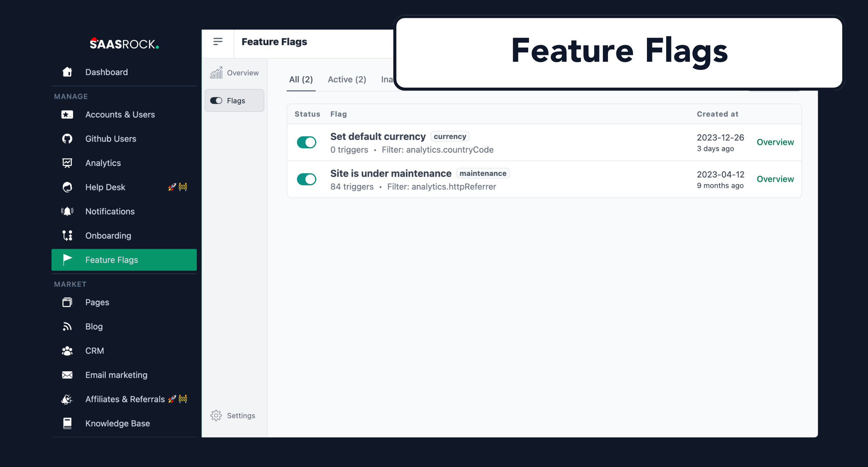Viewport: 868px width, 467px height.
Task: Toggle the Site is under maintenance flag
Action: coord(307,179)
